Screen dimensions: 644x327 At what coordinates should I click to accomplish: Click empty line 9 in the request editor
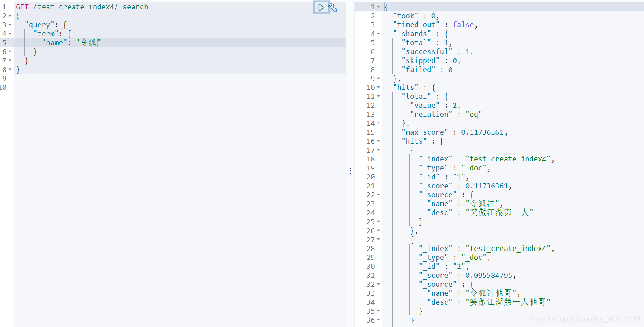pyautogui.click(x=180, y=78)
